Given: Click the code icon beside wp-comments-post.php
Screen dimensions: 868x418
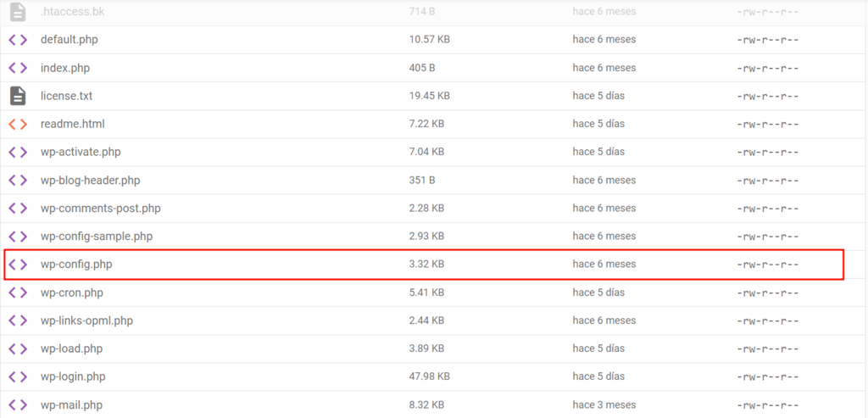Looking at the screenshot, I should coord(18,209).
